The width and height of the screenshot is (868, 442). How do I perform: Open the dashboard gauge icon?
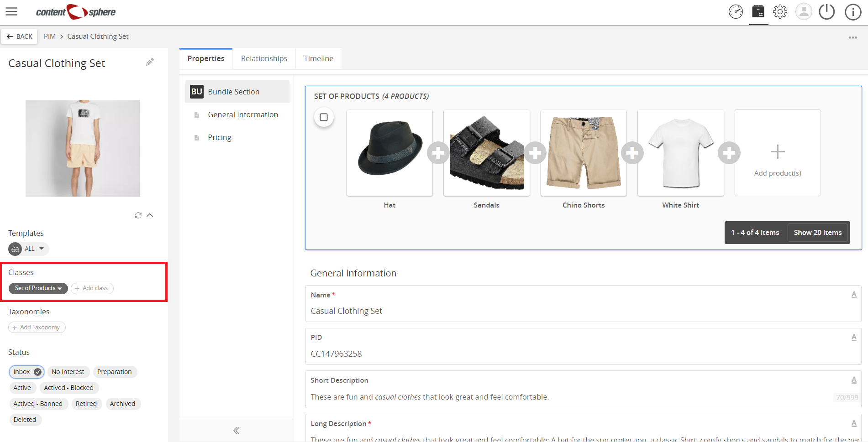[x=736, y=12]
